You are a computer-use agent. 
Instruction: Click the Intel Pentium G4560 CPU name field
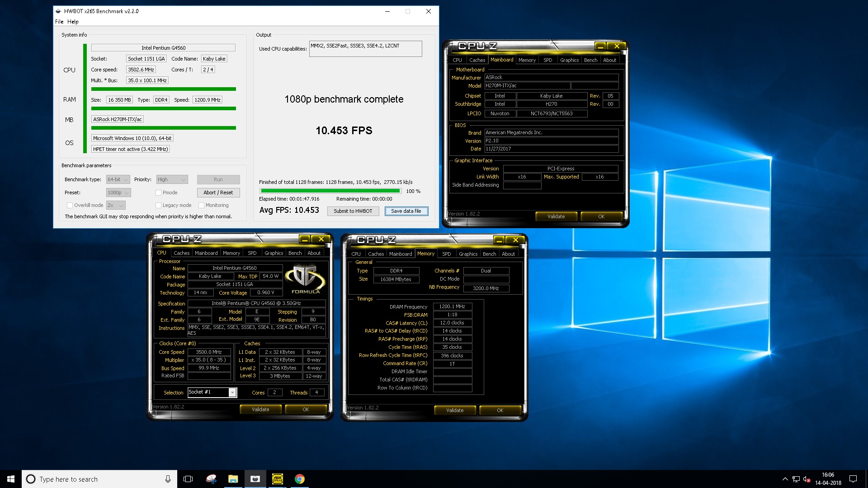(163, 48)
